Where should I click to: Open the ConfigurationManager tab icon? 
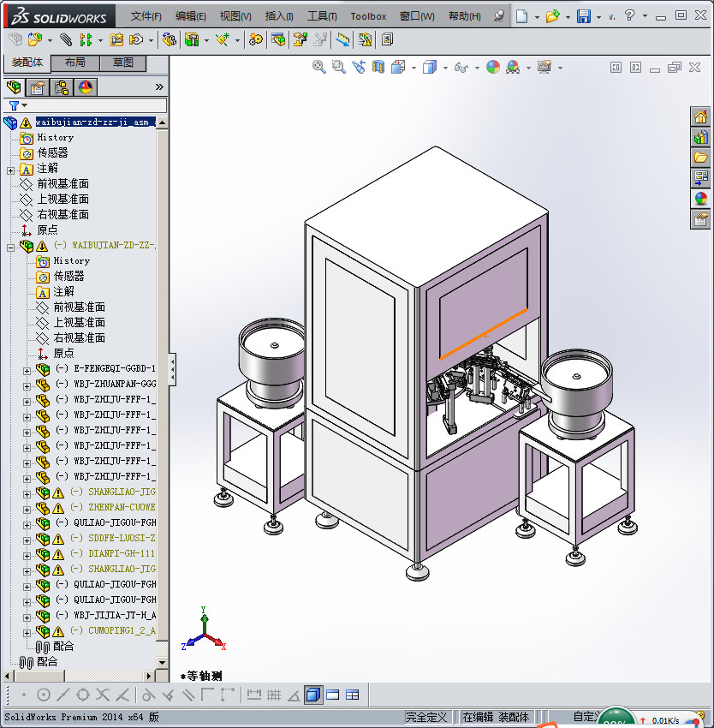[62, 87]
